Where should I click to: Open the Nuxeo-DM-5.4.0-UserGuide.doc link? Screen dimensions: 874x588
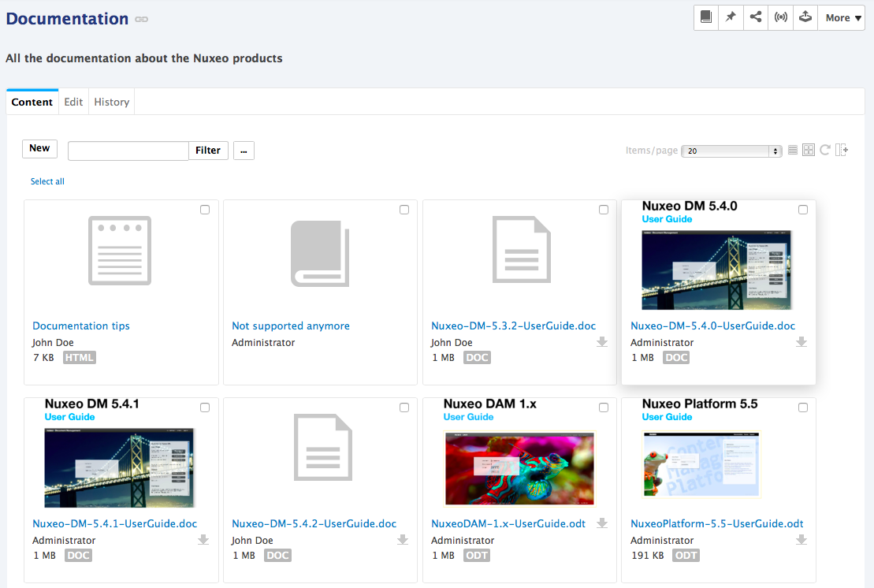[713, 326]
